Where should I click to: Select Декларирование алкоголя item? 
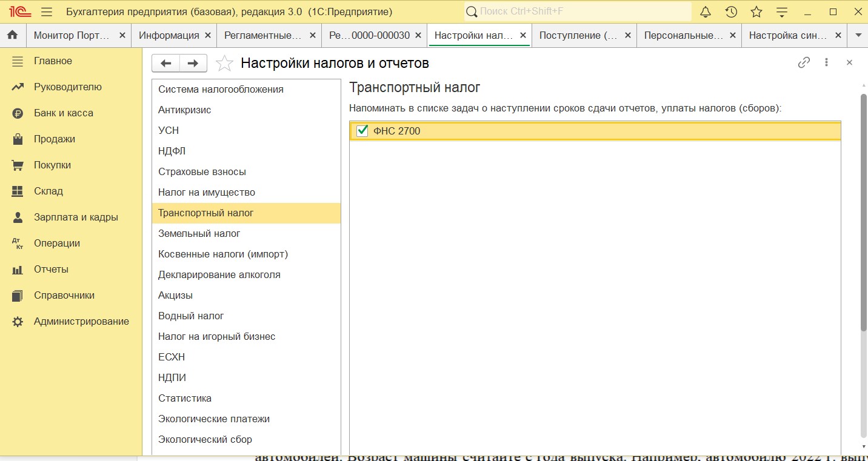click(246, 274)
